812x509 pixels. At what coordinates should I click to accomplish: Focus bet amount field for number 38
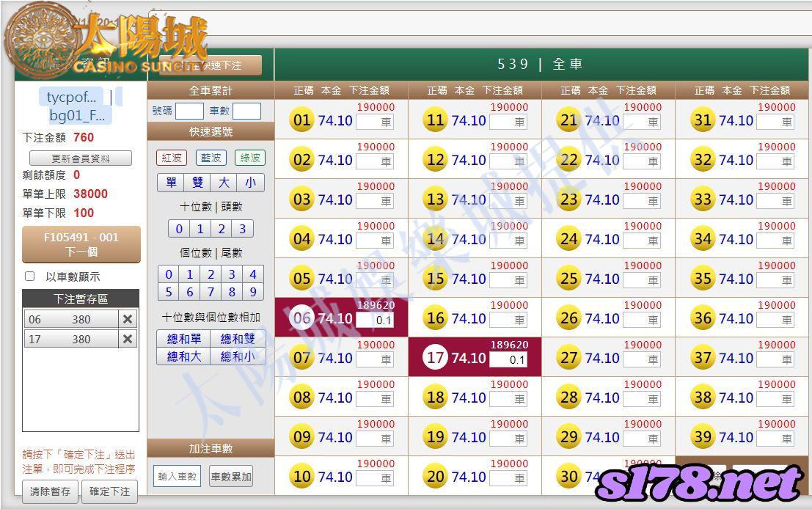(776, 399)
